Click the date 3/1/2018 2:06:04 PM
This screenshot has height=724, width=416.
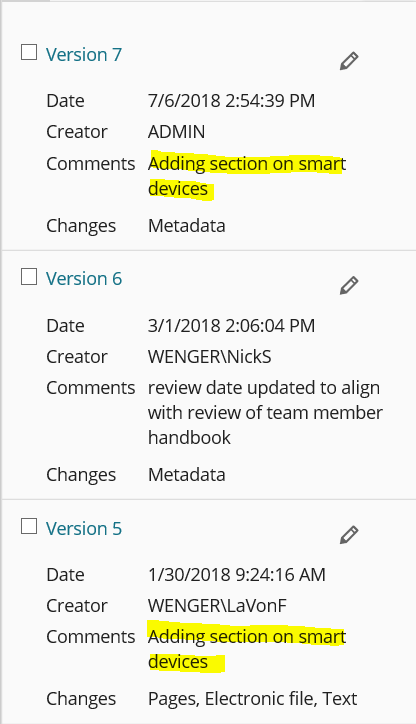(x=231, y=326)
